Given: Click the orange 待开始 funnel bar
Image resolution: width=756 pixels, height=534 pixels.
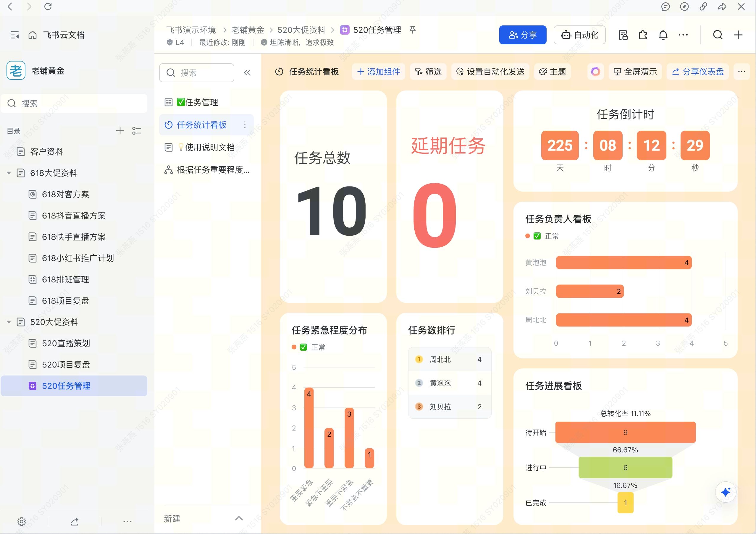Looking at the screenshot, I should [x=625, y=432].
